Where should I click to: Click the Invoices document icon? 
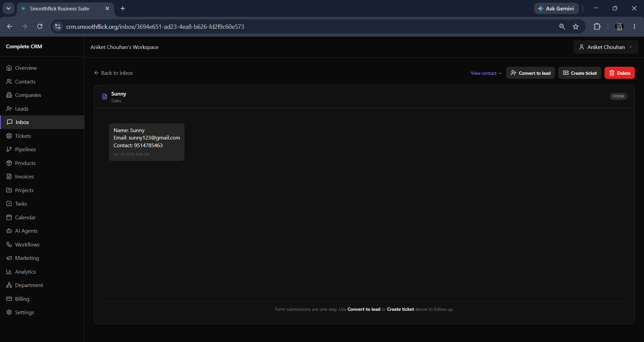click(x=9, y=176)
